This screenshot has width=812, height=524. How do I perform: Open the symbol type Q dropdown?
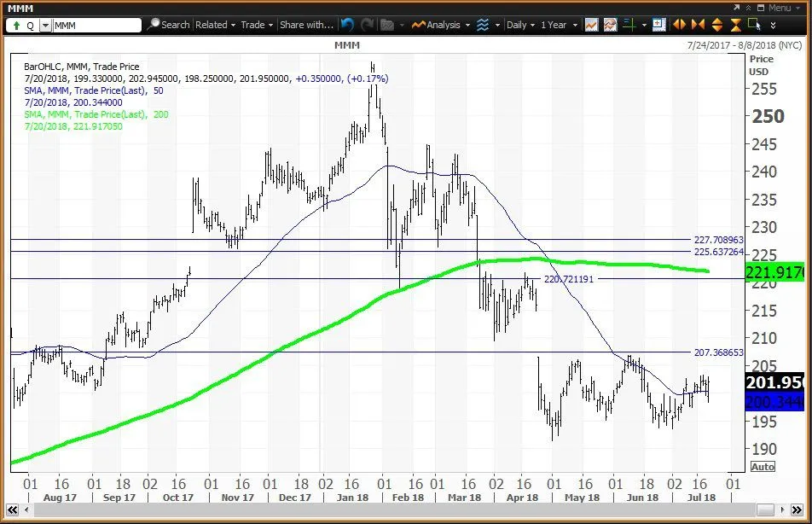[x=45, y=26]
